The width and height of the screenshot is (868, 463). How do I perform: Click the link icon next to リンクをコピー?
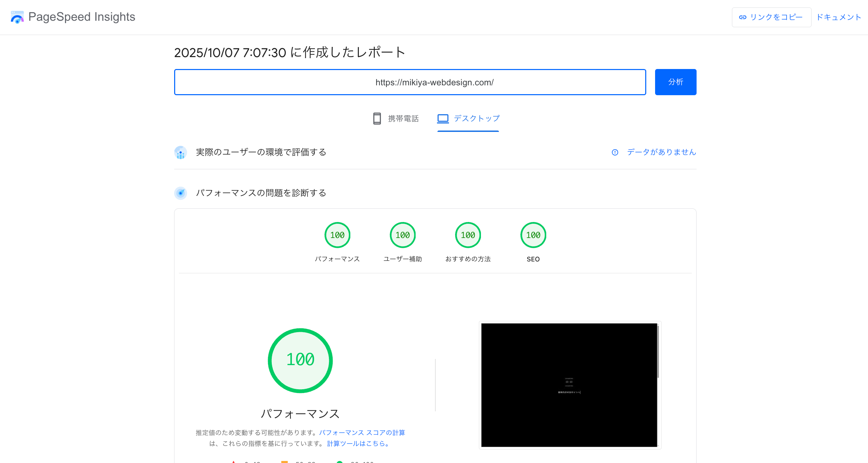[743, 17]
